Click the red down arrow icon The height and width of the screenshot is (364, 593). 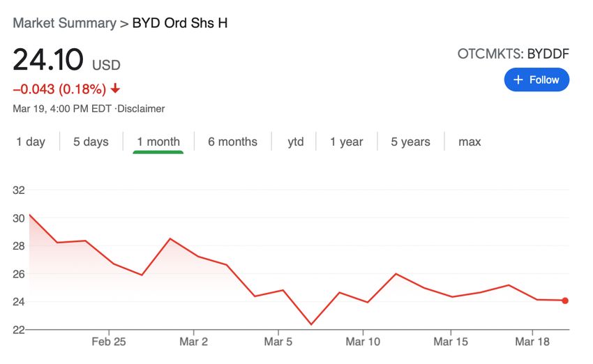click(x=115, y=89)
